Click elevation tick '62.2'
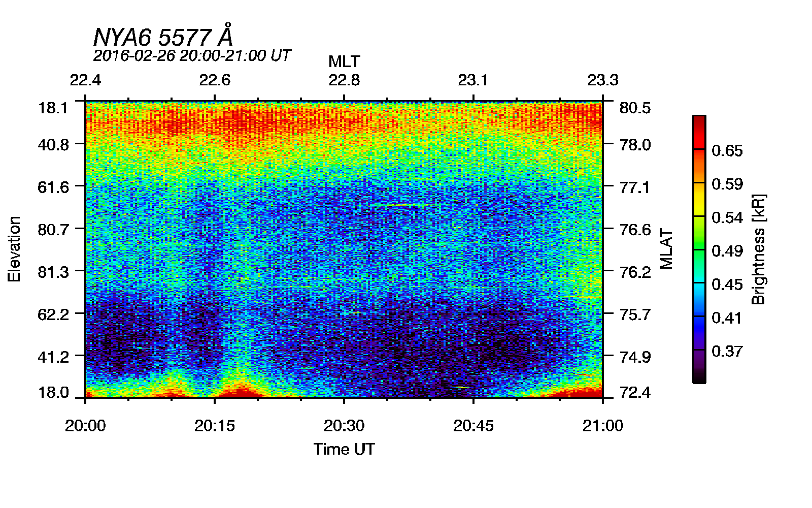This screenshot has height=508, width=812. point(53,314)
